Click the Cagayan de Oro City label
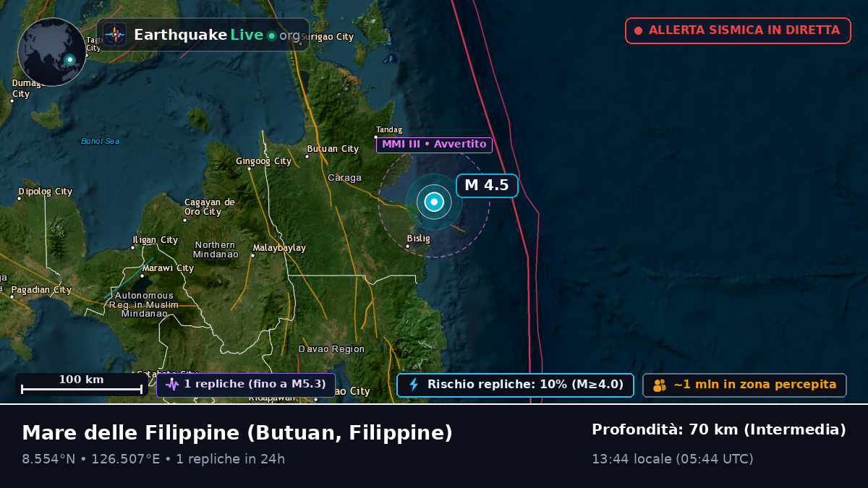This screenshot has height=488, width=868. [x=210, y=207]
